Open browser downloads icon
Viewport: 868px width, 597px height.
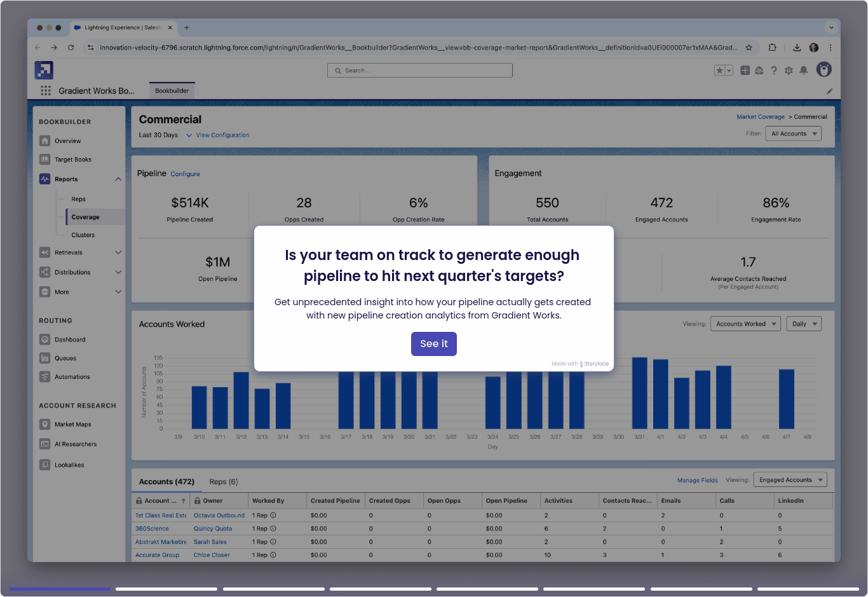click(797, 48)
